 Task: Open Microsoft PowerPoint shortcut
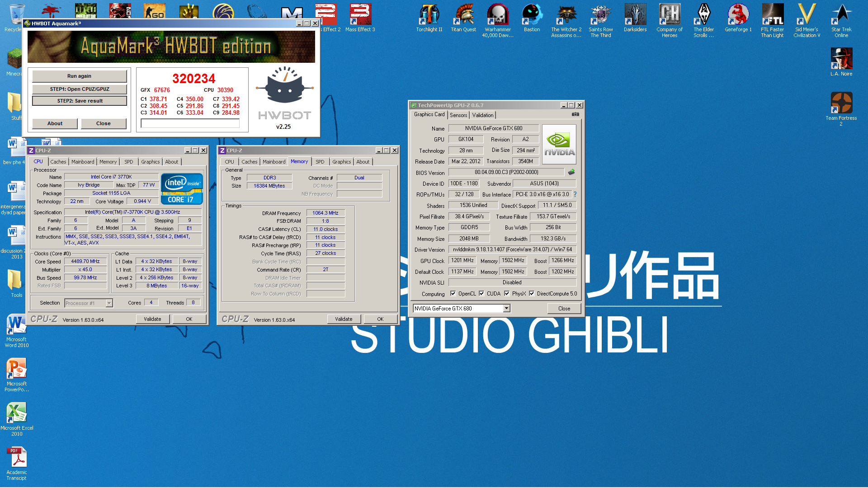click(x=17, y=375)
